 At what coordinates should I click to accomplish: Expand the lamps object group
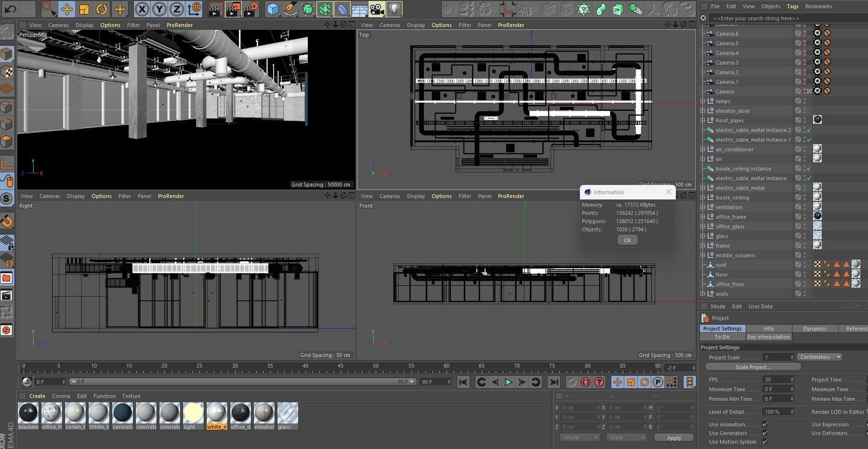(703, 101)
